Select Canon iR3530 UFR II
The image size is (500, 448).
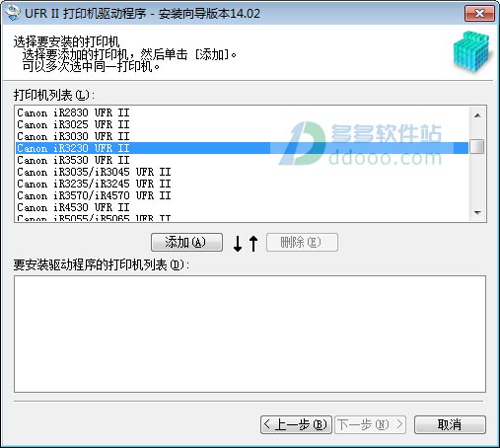pos(242,160)
